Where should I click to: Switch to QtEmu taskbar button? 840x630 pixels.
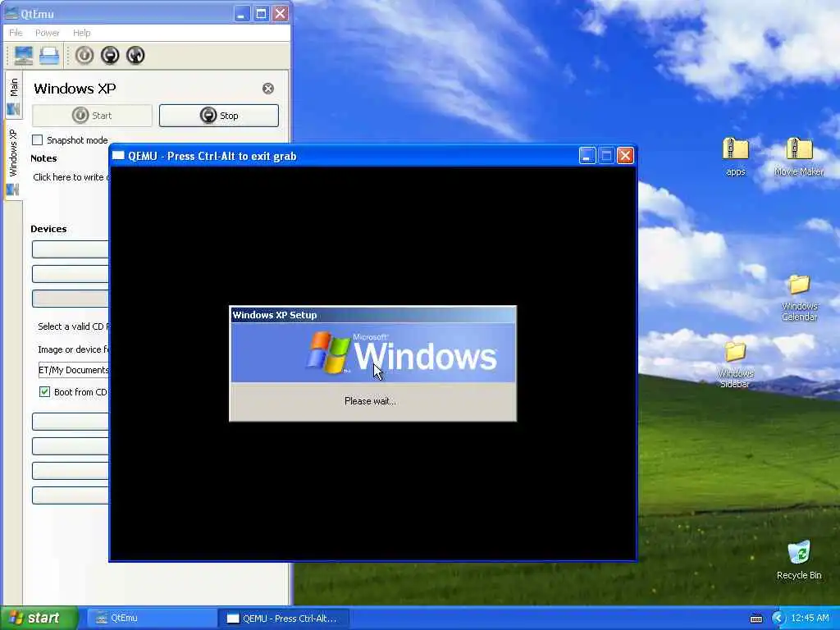coord(151,619)
